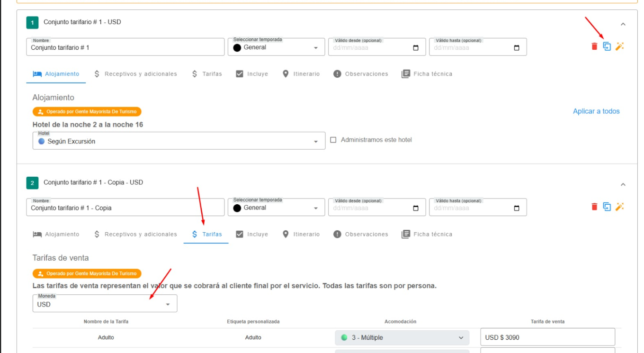The width and height of the screenshot is (644, 353).
Task: Switch to Receptivos y adicionales tab in set 1
Action: (135, 74)
